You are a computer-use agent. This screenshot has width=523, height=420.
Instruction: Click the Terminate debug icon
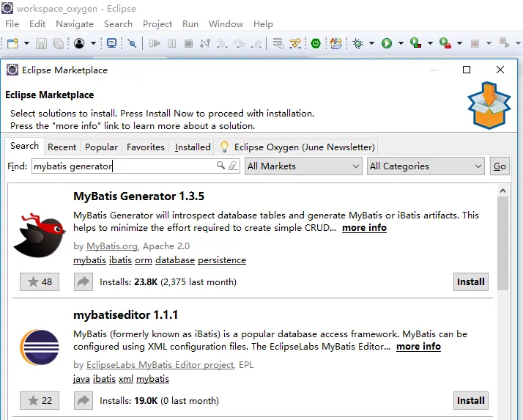[188, 43]
